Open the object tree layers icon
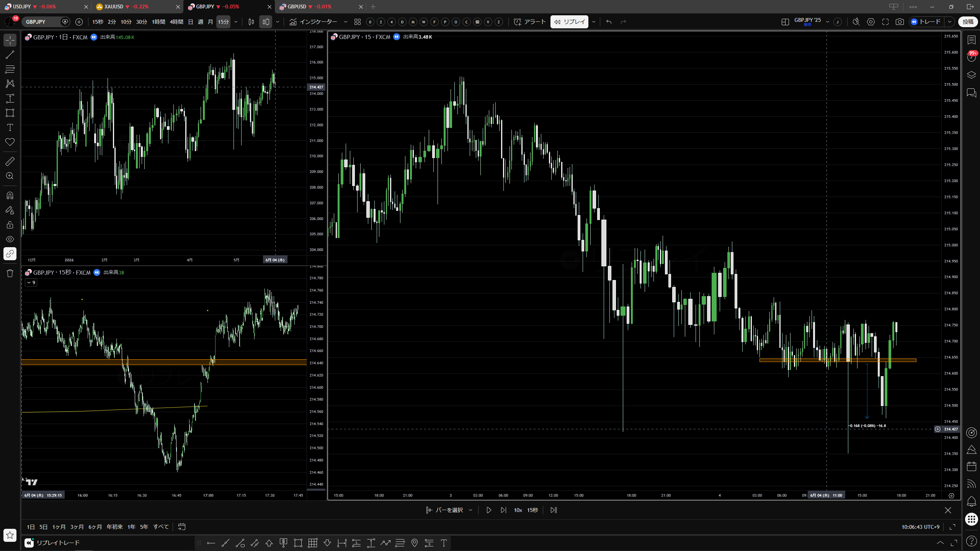The image size is (980, 551). [972, 75]
